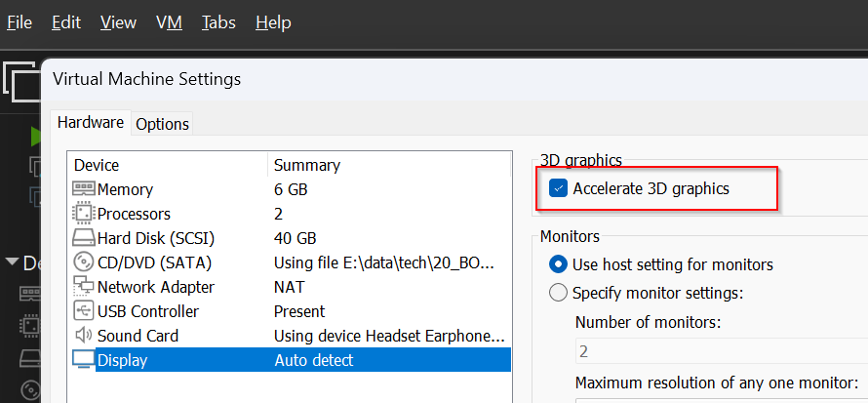Viewport: 868px width, 403px height.
Task: Select the Memory 6 GB summary row
Action: [291, 189]
